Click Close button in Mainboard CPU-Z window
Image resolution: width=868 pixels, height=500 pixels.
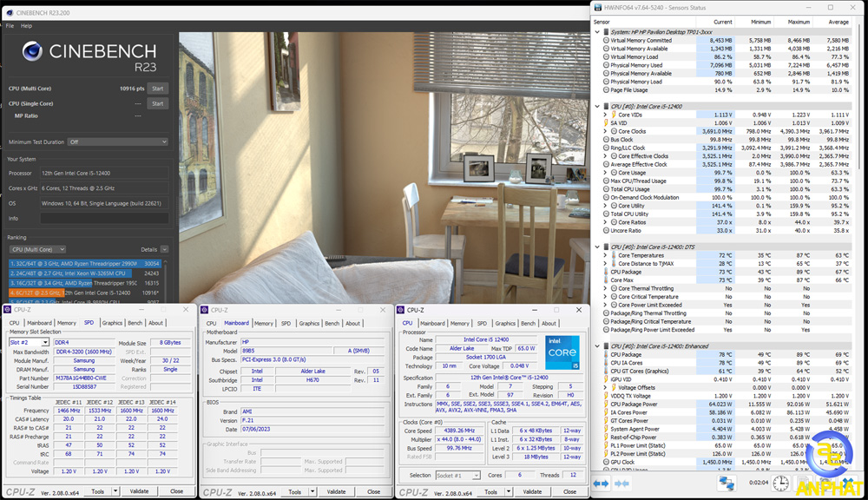pyautogui.click(x=373, y=491)
